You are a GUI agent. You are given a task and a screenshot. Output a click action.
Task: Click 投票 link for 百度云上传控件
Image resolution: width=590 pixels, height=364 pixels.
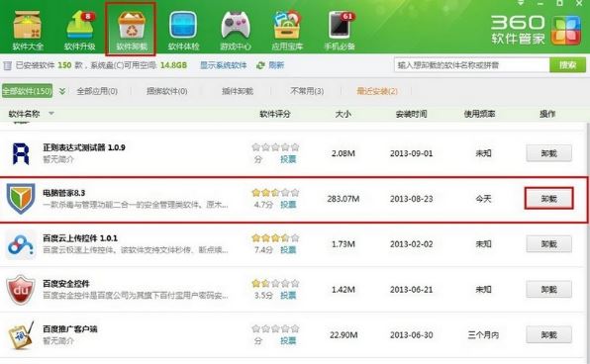288,249
